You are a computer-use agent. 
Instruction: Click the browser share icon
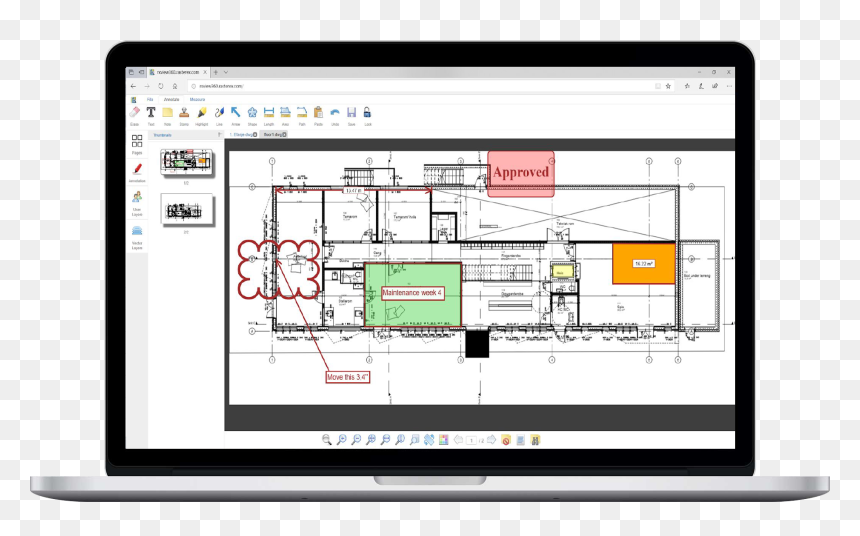715,86
